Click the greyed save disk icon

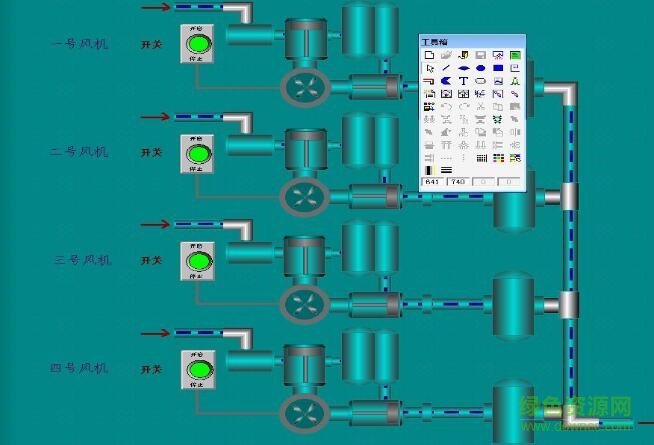(x=480, y=55)
